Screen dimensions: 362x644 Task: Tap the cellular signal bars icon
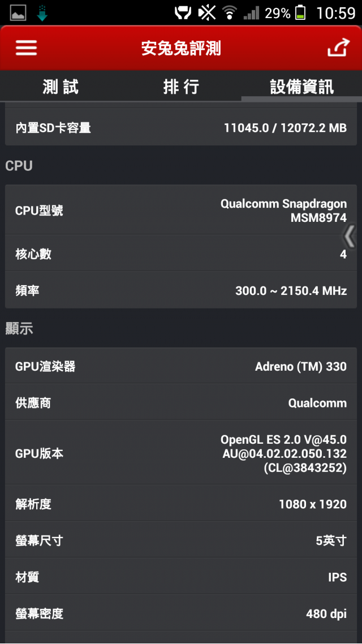251,12
